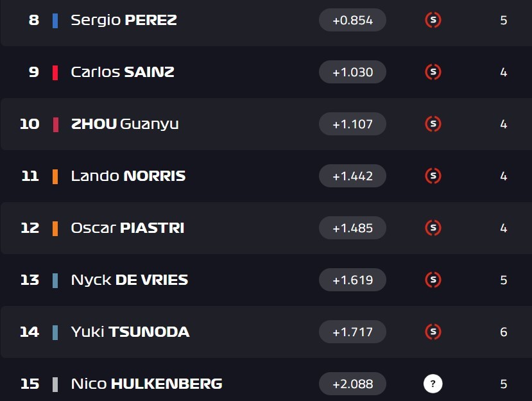The image size is (532, 401).
Task: Click position number 14 in Tsunoda's row
Action: point(30,332)
